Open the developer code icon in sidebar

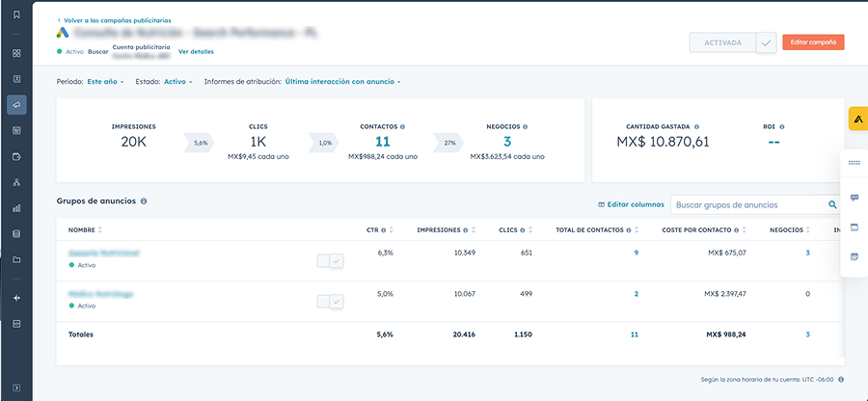[x=16, y=324]
